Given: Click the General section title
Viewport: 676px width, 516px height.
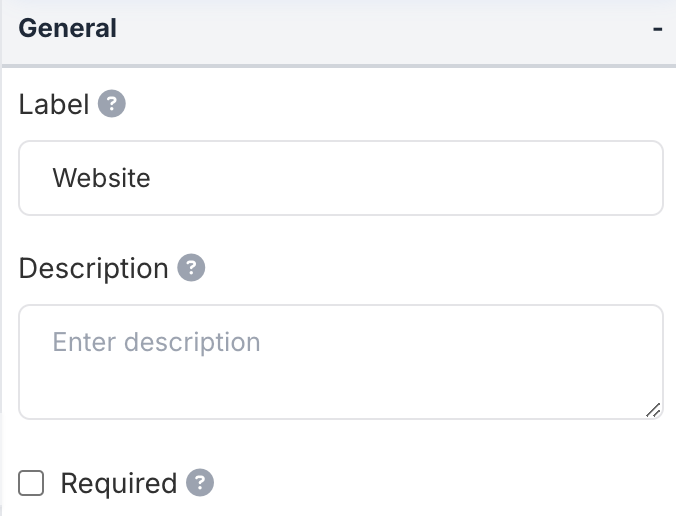Looking at the screenshot, I should tap(68, 29).
